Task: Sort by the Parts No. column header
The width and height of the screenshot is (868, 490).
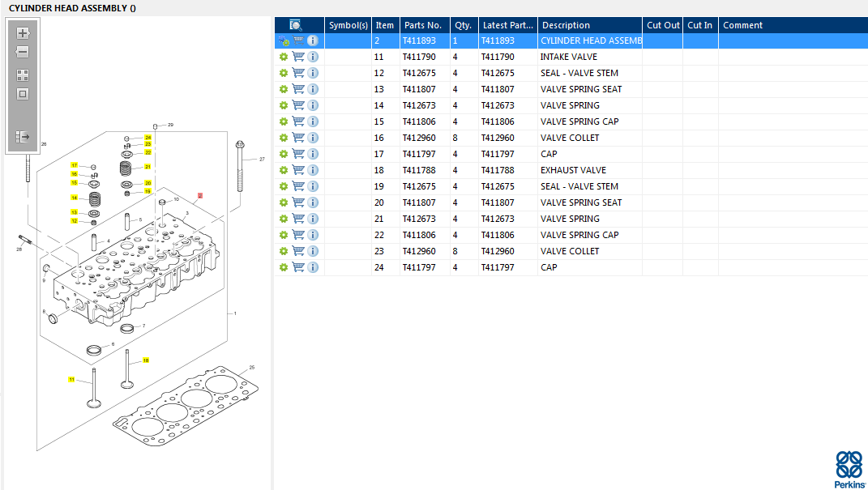Action: tap(425, 25)
